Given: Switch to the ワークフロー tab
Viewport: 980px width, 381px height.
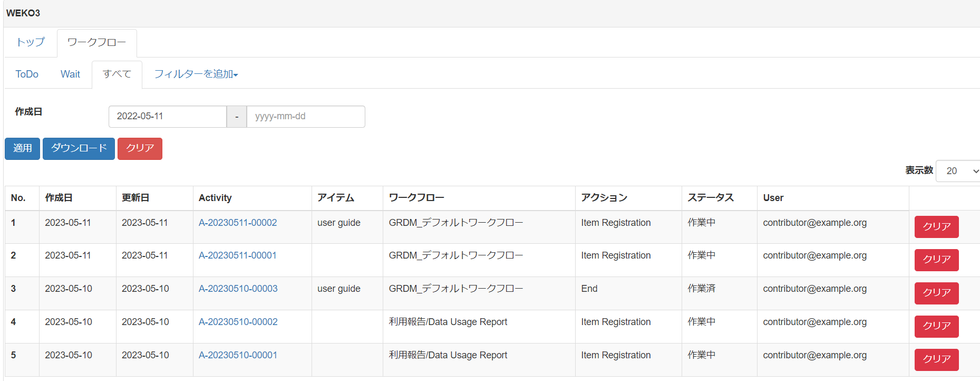Looking at the screenshot, I should click(x=96, y=42).
